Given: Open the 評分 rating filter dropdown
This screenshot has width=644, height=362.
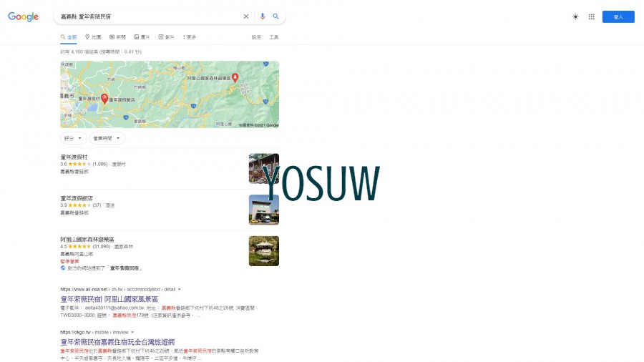Looking at the screenshot, I should pos(74,138).
